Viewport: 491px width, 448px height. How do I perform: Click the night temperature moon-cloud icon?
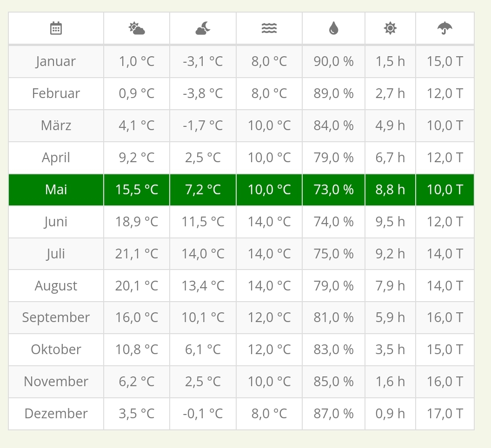pyautogui.click(x=203, y=28)
